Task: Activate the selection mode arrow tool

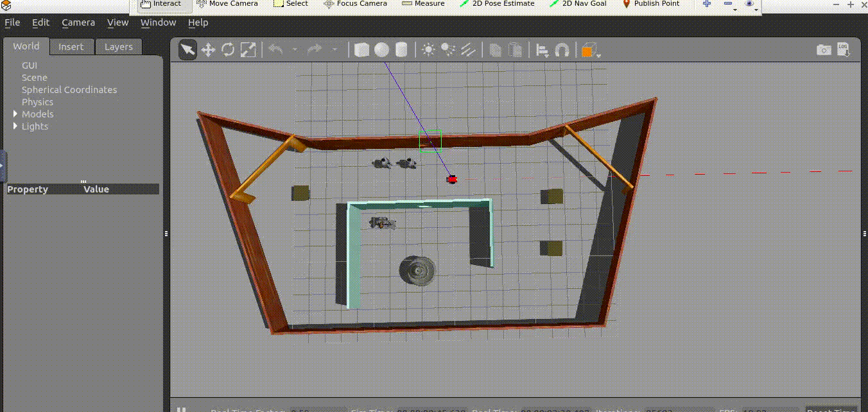Action: coord(187,50)
